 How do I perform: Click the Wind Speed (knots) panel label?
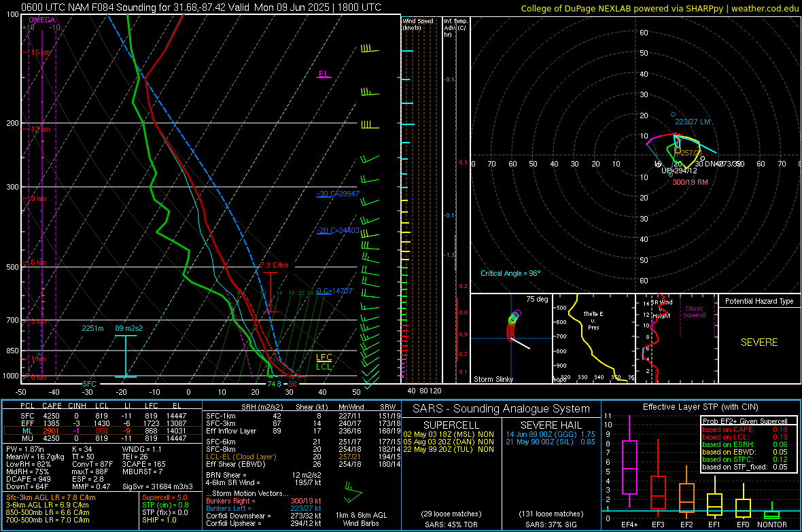tap(418, 24)
